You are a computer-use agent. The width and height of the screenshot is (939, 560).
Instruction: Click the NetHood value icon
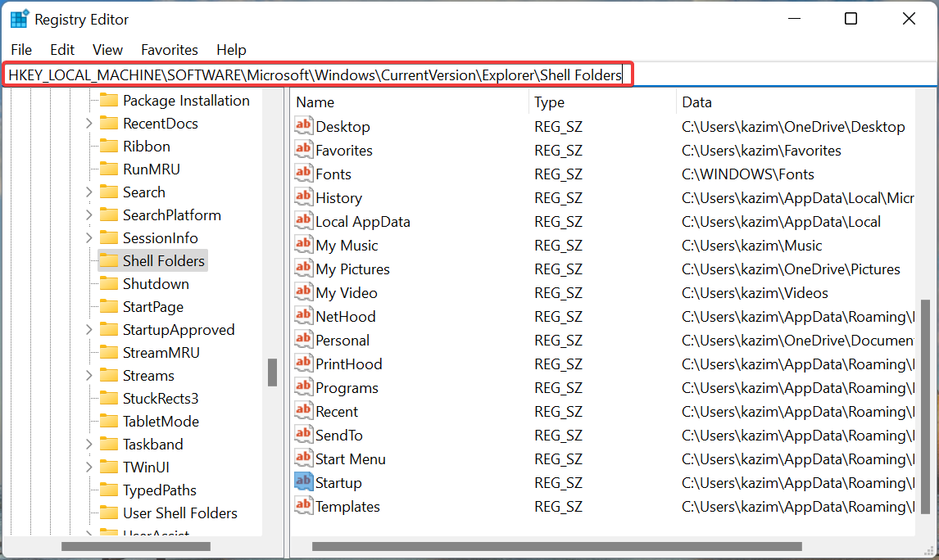[304, 316]
